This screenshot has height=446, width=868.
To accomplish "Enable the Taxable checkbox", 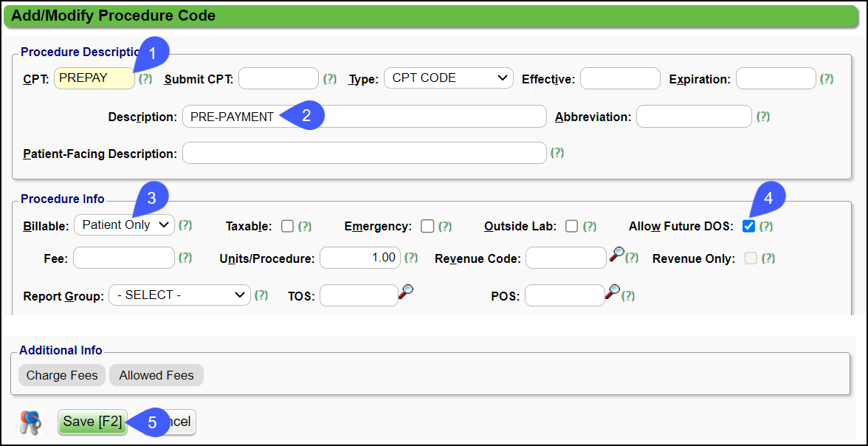I will click(x=287, y=226).
